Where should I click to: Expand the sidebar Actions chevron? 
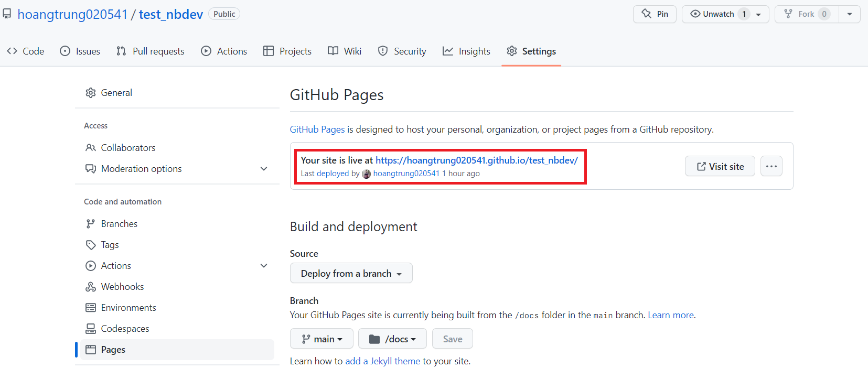pos(264,266)
